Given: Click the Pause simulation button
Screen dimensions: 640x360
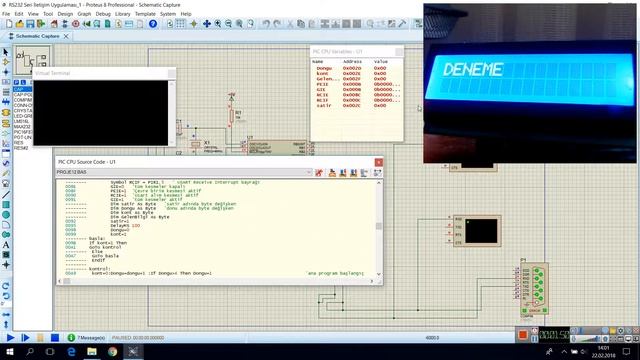Looking at the screenshot, I should [40, 338].
